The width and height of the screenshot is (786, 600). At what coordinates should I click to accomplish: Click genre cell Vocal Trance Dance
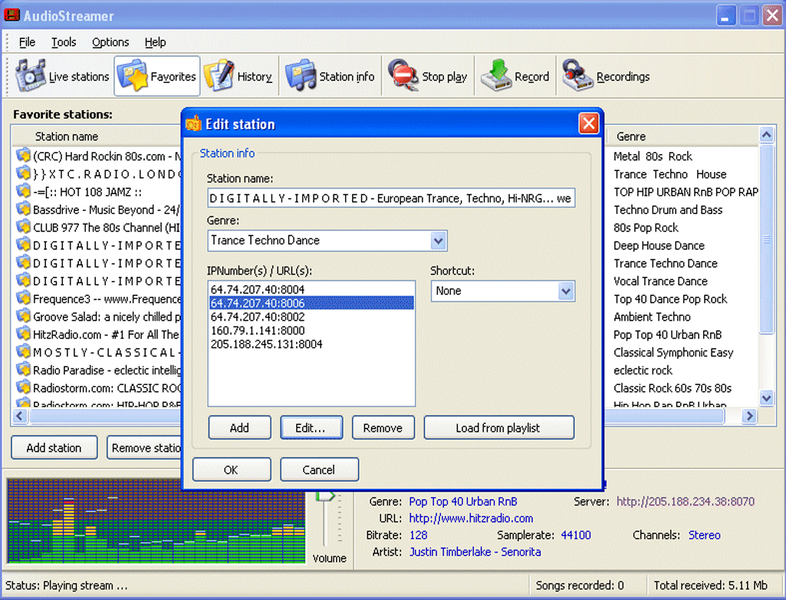coord(661,281)
